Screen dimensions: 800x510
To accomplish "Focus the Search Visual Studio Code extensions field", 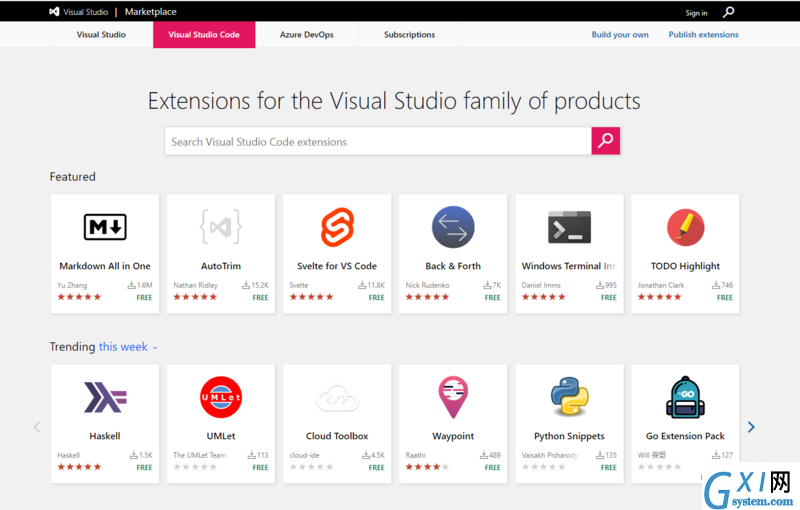I will point(378,141).
